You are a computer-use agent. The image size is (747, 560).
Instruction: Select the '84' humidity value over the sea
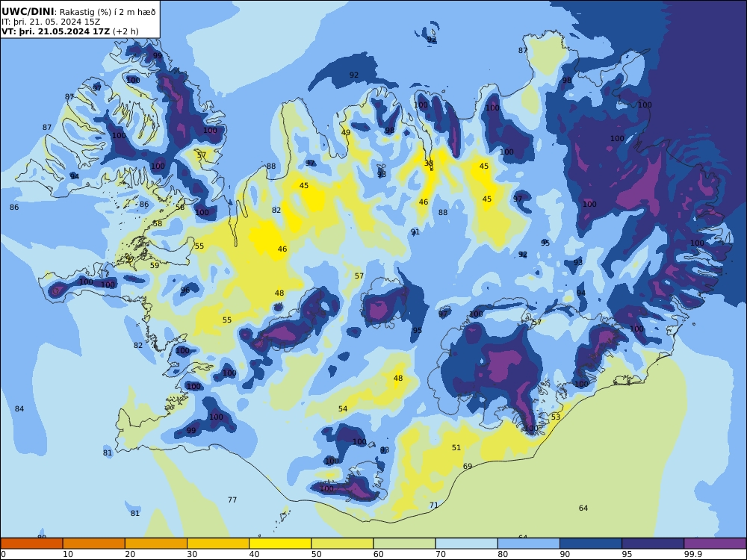pos(19,408)
